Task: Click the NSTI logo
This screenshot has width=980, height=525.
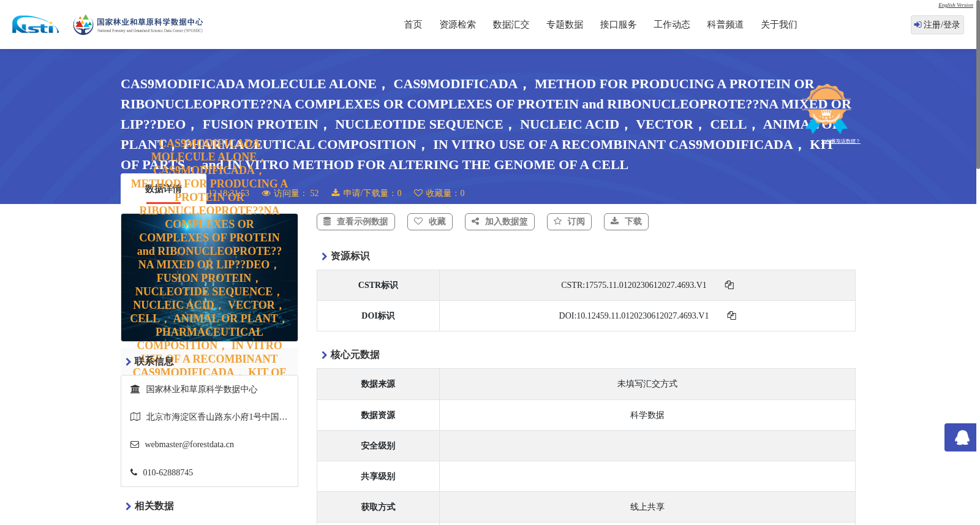Action: coord(36,25)
